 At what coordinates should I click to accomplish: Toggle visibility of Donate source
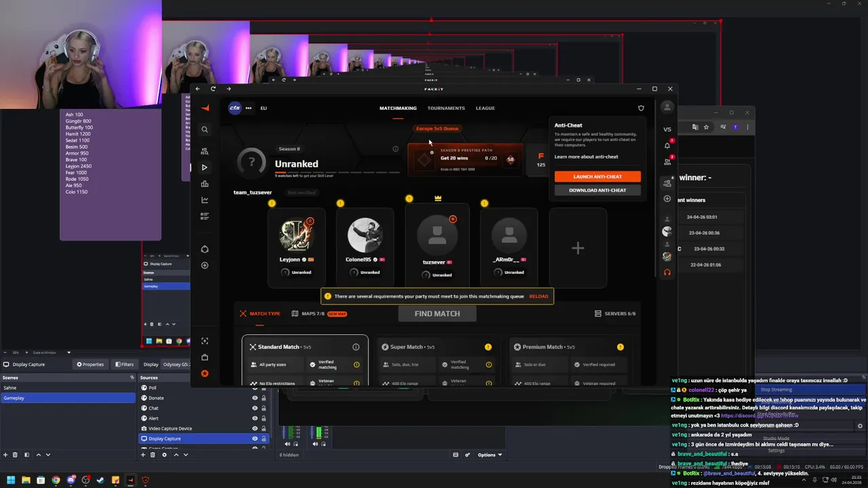(255, 398)
